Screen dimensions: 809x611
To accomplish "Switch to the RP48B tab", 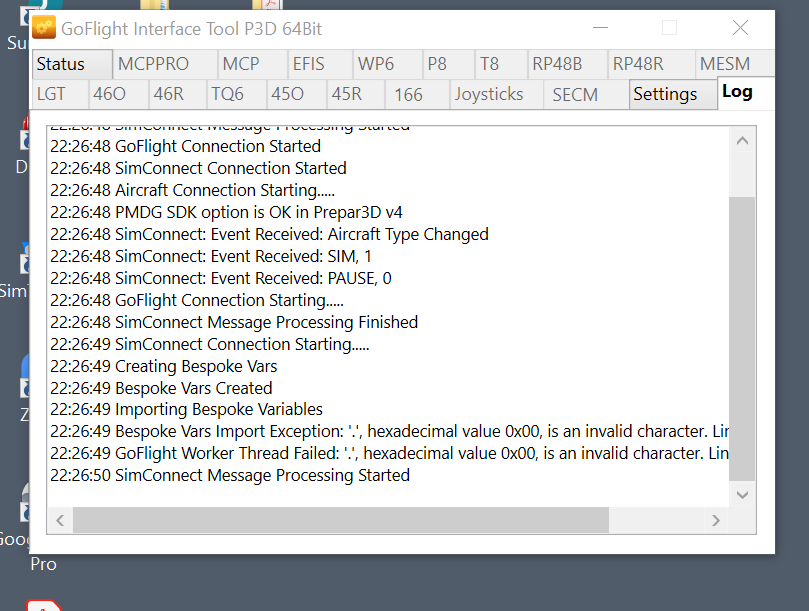I will click(x=557, y=64).
